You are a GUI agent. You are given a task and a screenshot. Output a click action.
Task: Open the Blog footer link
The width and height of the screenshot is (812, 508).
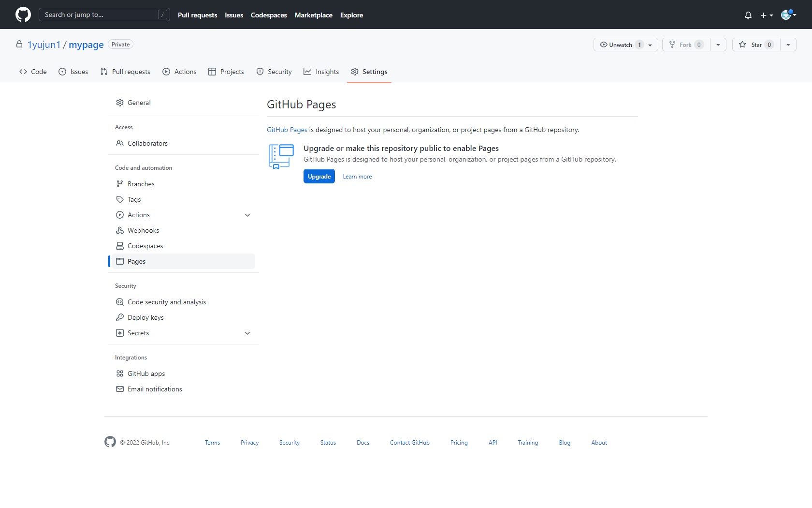pyautogui.click(x=565, y=443)
